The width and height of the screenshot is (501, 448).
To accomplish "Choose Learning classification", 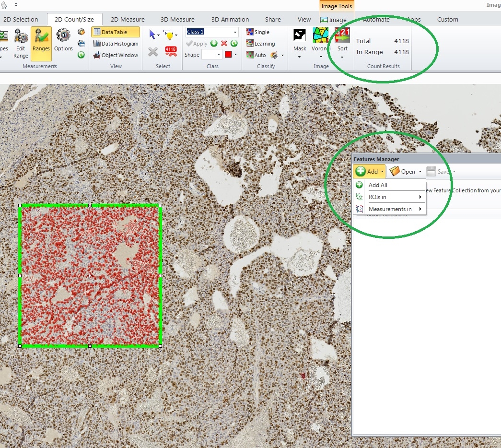I will click(260, 44).
